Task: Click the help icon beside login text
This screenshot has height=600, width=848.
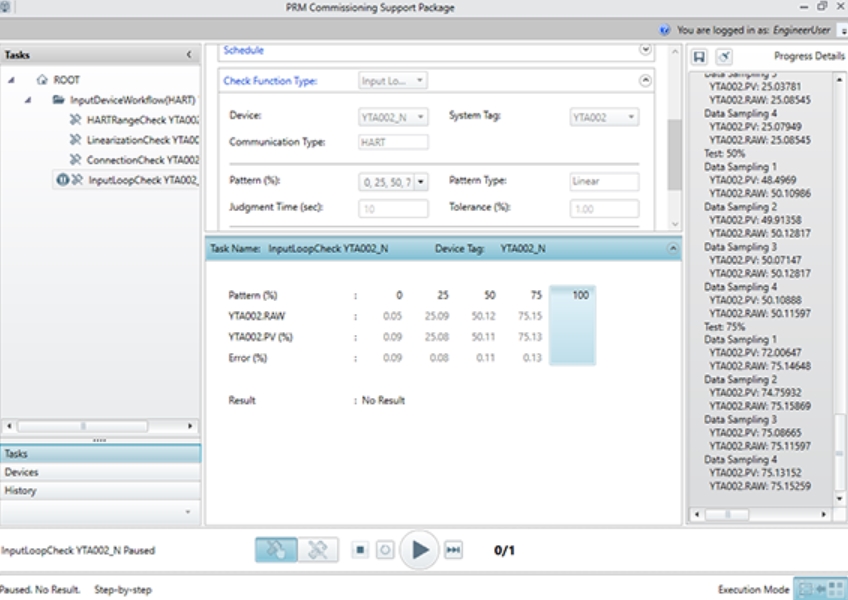Action: coord(665,30)
